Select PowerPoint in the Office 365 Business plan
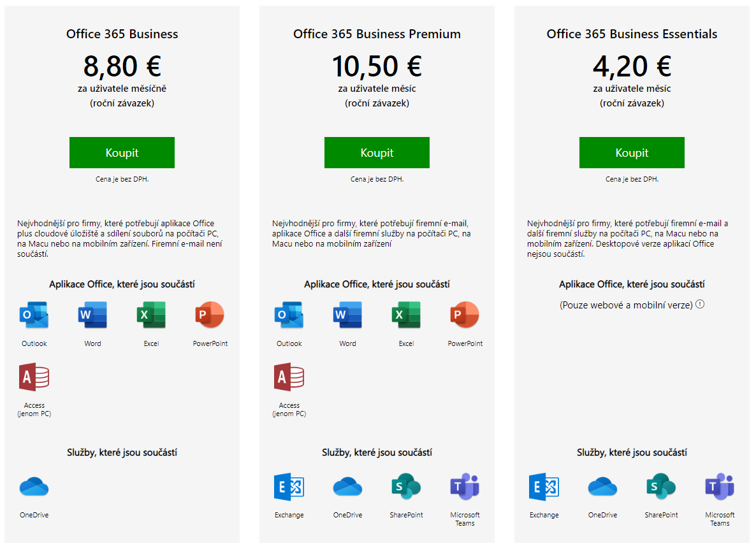The height and width of the screenshot is (548, 756). coord(210,314)
